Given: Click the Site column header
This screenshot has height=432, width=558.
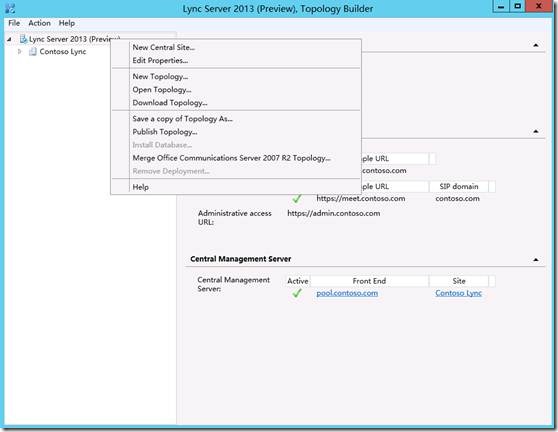Looking at the screenshot, I should (x=459, y=281).
